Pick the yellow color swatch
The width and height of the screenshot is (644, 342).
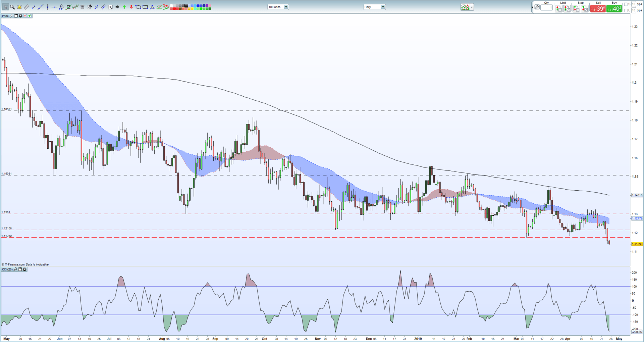click(x=192, y=9)
